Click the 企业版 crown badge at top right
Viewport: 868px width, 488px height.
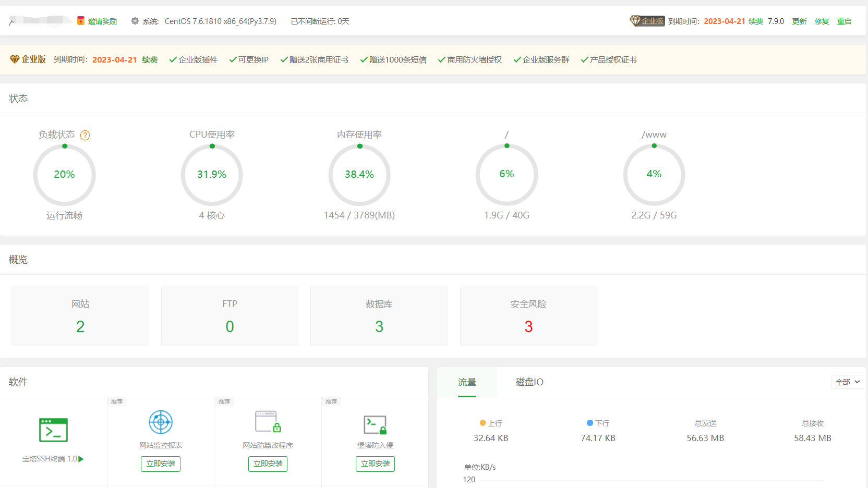click(647, 21)
